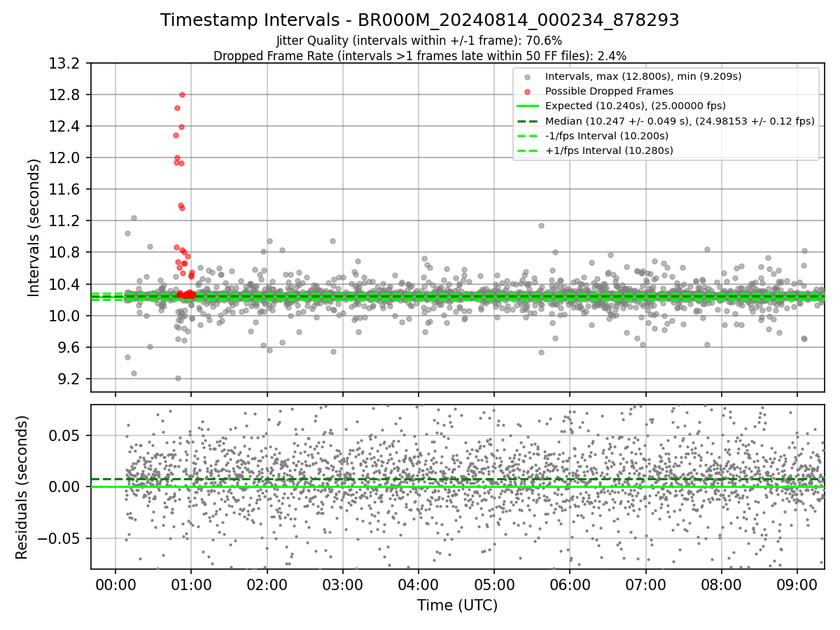Click the 'Intervals (seconds)' y-axis label

[x=34, y=227]
